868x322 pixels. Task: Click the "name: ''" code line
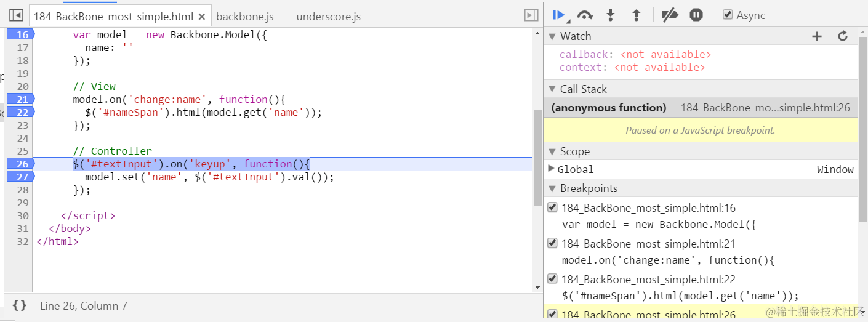[x=109, y=47]
